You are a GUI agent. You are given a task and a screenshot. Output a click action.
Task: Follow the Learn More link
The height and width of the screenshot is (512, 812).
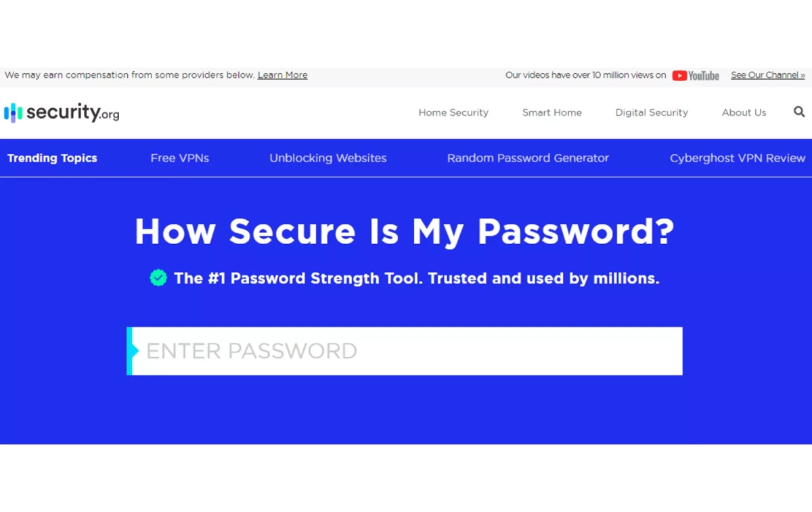pos(282,75)
